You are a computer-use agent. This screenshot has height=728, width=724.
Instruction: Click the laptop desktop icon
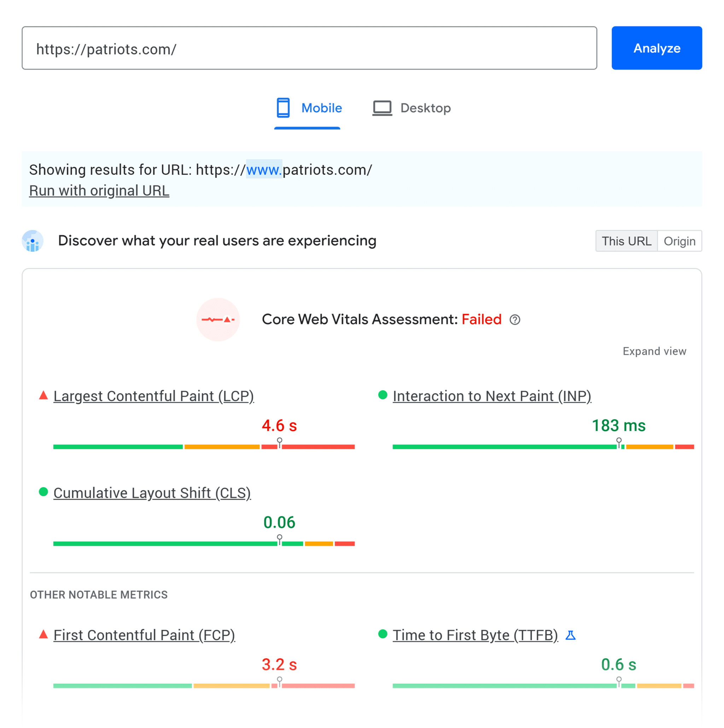coord(382,108)
